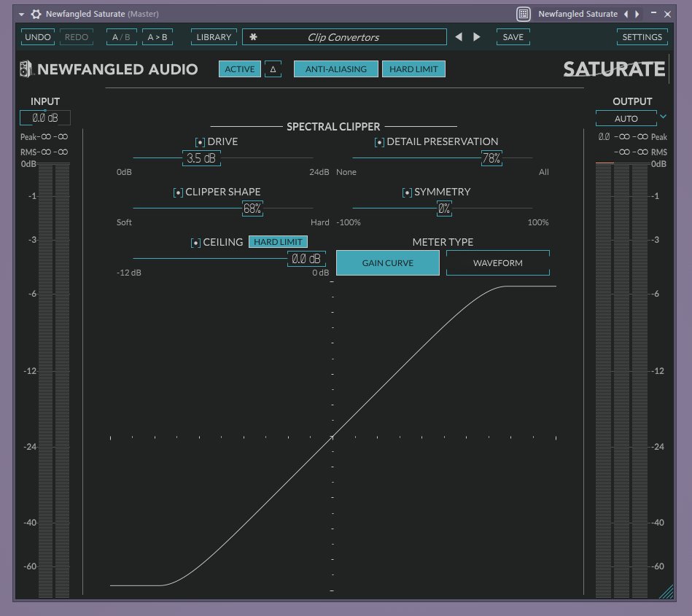Click the None label under Detail Preservation
Image resolution: width=692 pixels, height=616 pixels.
(x=346, y=172)
